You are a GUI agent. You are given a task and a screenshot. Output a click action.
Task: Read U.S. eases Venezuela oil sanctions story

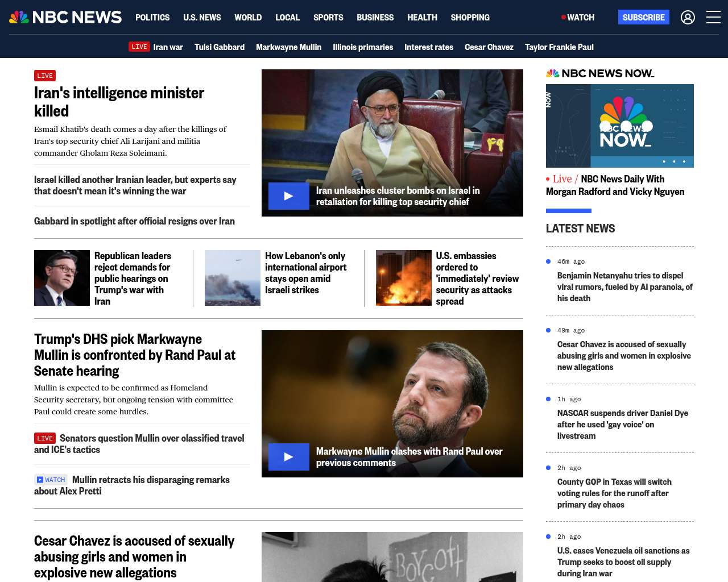tap(623, 562)
